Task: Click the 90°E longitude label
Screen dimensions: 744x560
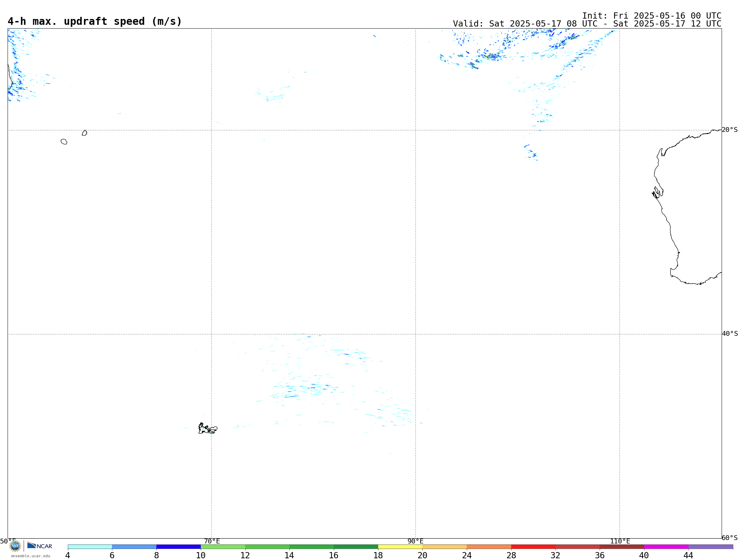Action: 415,541
